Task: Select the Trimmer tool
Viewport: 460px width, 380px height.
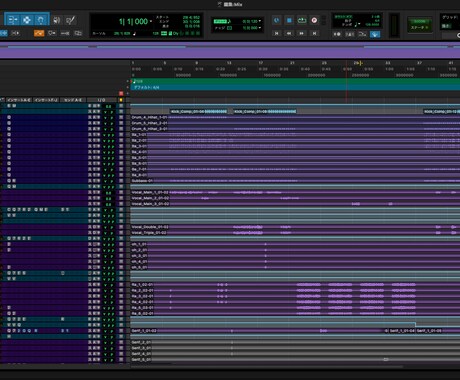Action: pyautogui.click(x=12, y=20)
